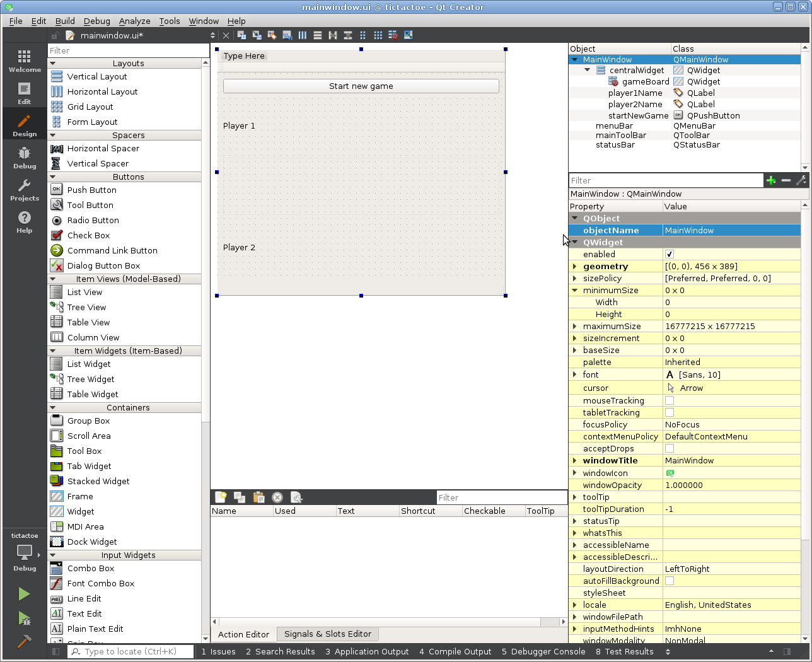
Task: Click the green Run button
Action: tap(24, 594)
